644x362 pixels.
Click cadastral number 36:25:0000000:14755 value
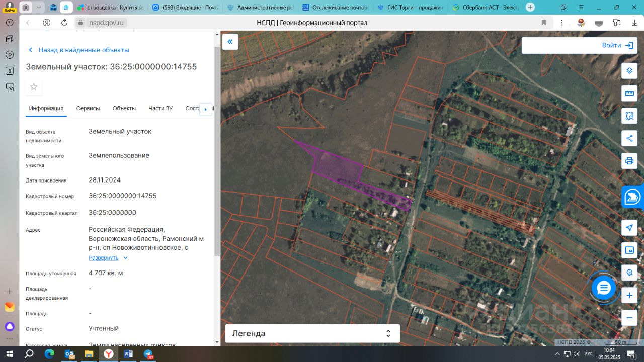click(122, 196)
